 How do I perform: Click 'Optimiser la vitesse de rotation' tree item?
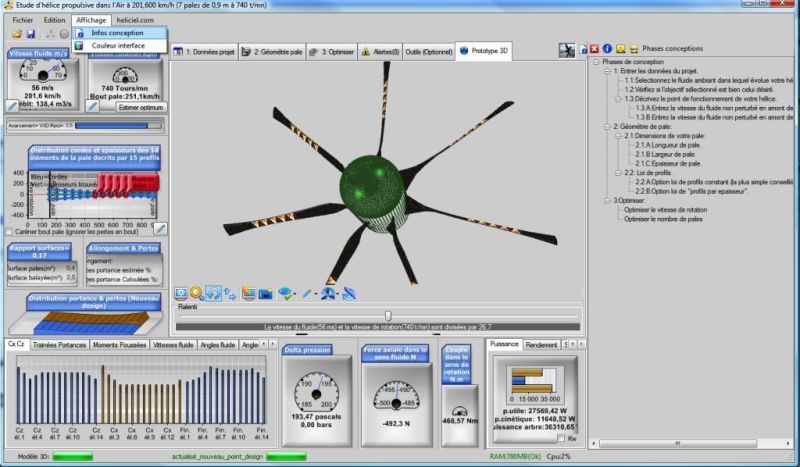[x=665, y=210]
